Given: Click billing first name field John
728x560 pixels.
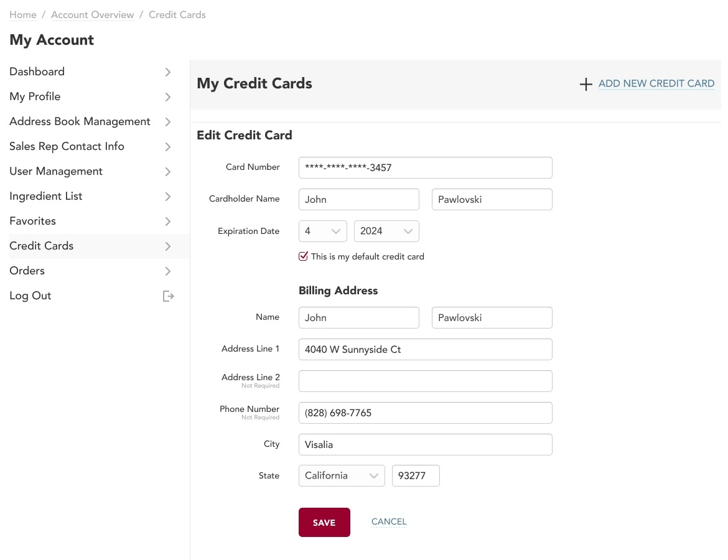Looking at the screenshot, I should 359,317.
